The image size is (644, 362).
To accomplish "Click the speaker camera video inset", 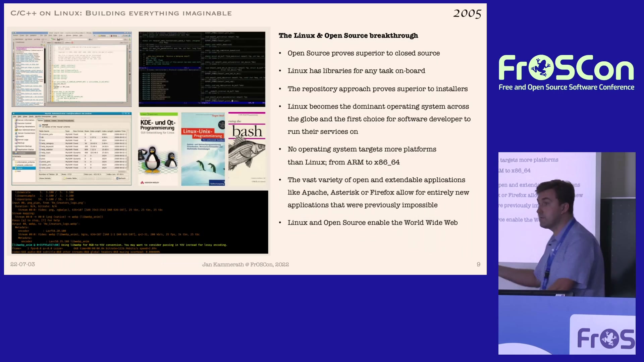I will [x=567, y=253].
